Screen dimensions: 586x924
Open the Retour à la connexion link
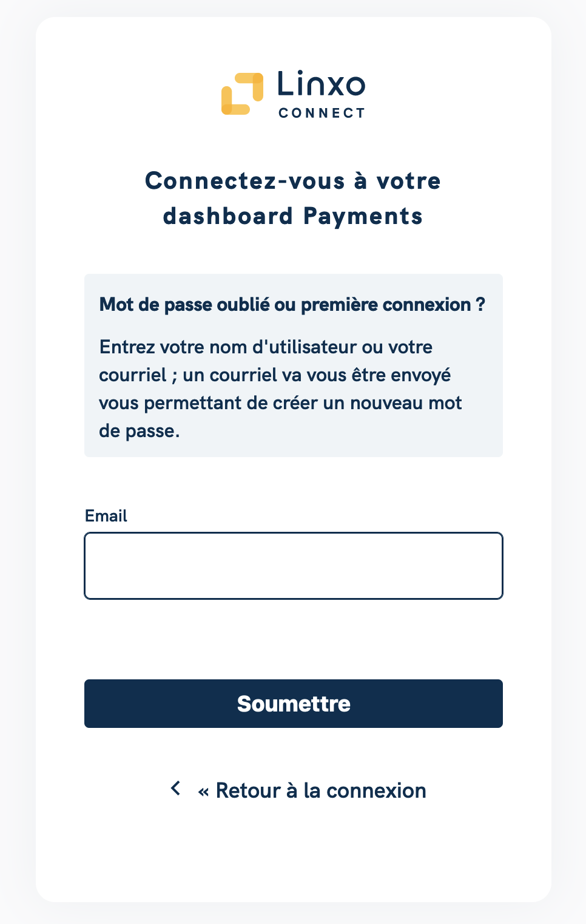tap(312, 790)
